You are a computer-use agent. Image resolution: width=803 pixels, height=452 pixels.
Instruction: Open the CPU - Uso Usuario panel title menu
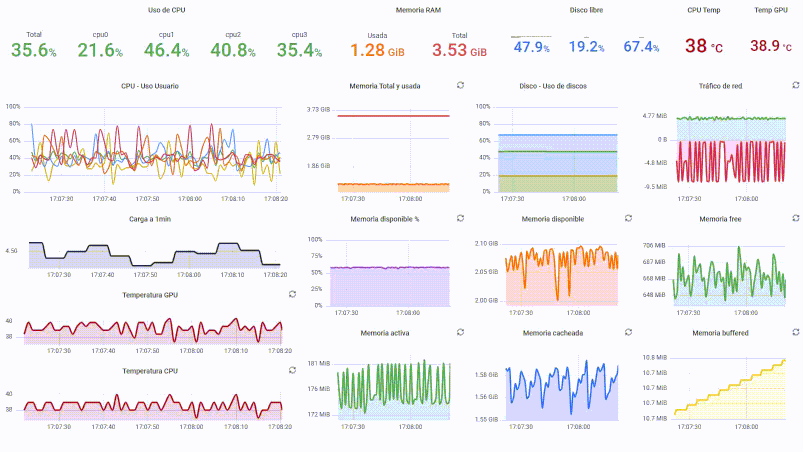(150, 86)
